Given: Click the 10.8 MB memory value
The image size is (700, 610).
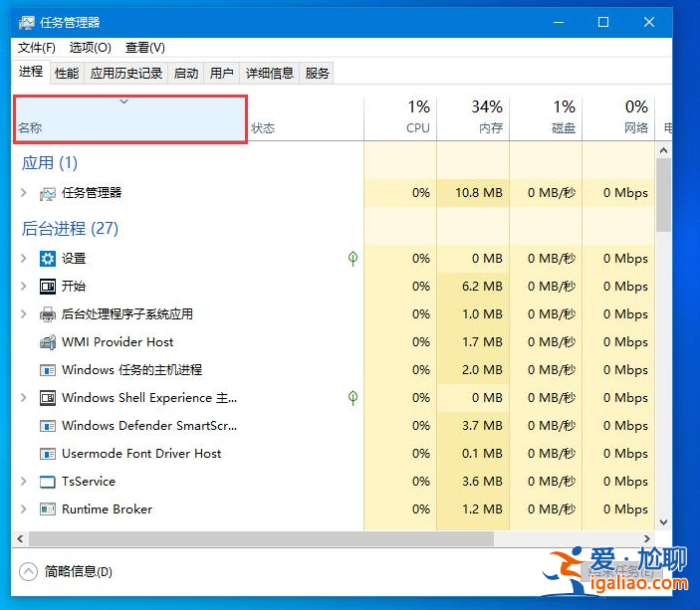Looking at the screenshot, I should pyautogui.click(x=479, y=193).
